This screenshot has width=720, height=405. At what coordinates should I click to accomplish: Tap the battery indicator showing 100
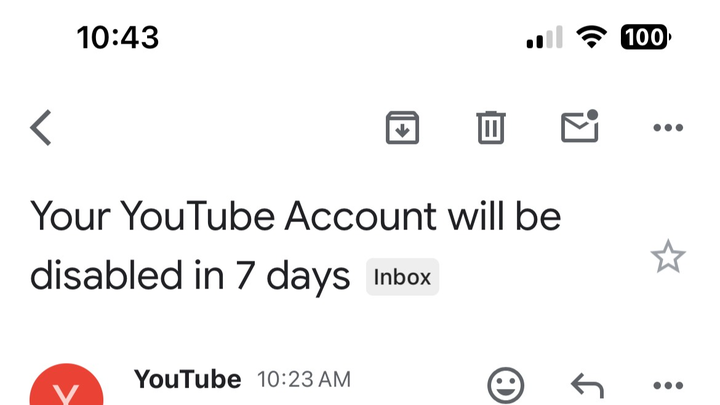pos(646,37)
